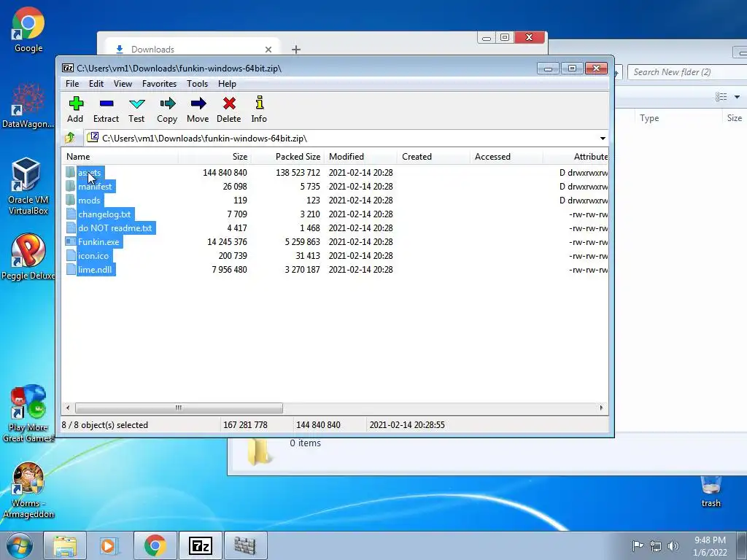Go up one folder level icon
747x560 pixels.
point(70,138)
